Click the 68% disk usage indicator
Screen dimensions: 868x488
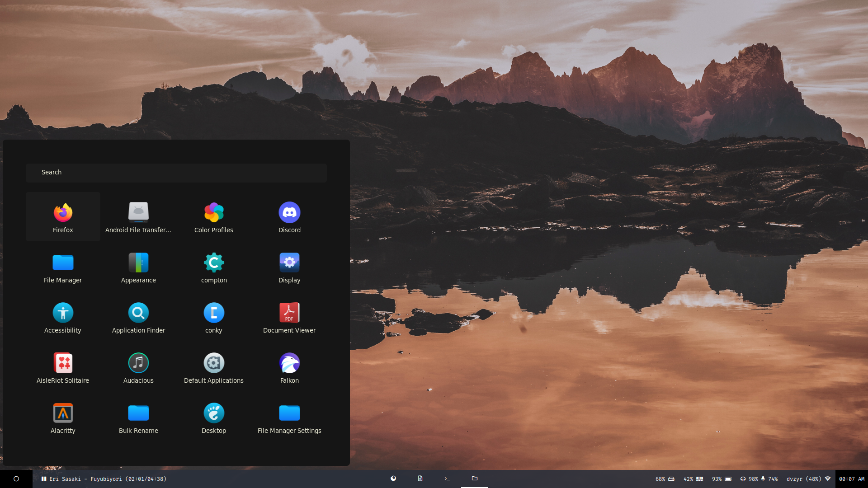click(x=665, y=479)
